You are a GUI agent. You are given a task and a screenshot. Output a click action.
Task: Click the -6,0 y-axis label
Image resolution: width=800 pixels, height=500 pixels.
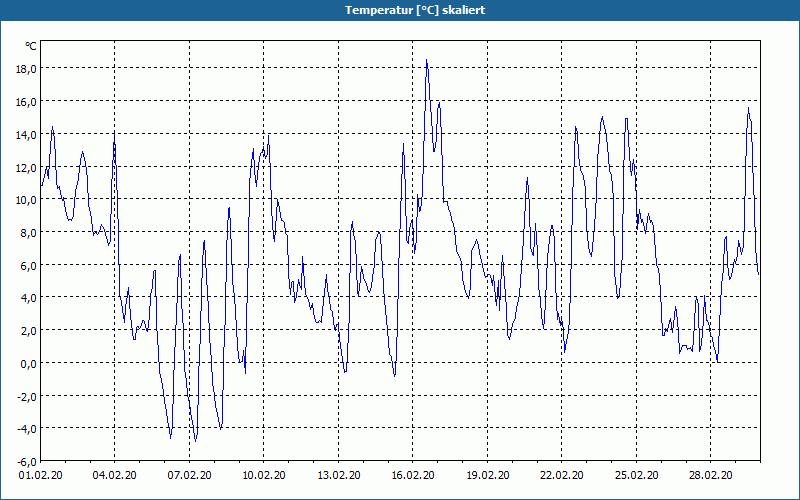point(27,462)
